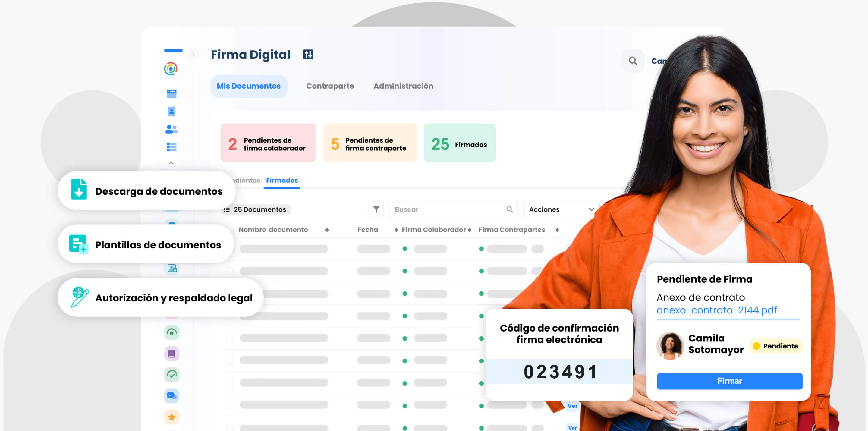The image size is (868, 431).
Task: Click the Nombre documento column header
Action: [273, 230]
